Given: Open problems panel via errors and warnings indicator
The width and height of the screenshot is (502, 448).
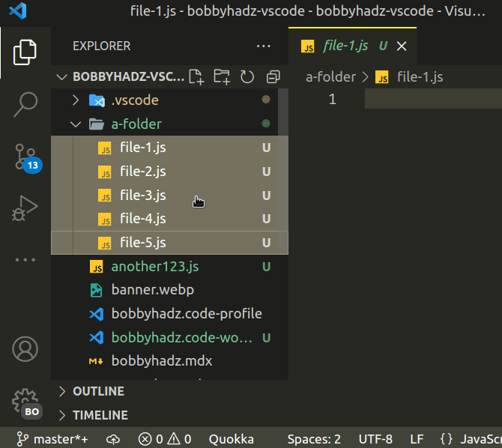Looking at the screenshot, I should (165, 439).
